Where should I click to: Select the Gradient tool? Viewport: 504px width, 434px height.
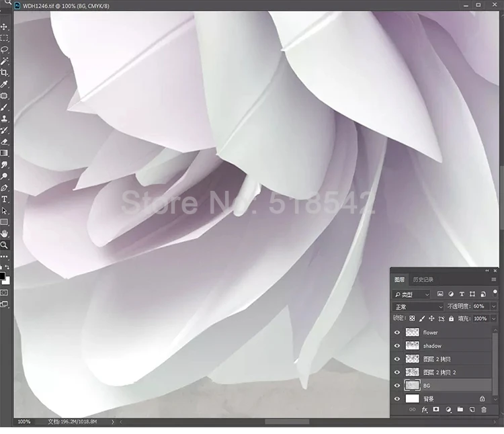pos(4,153)
